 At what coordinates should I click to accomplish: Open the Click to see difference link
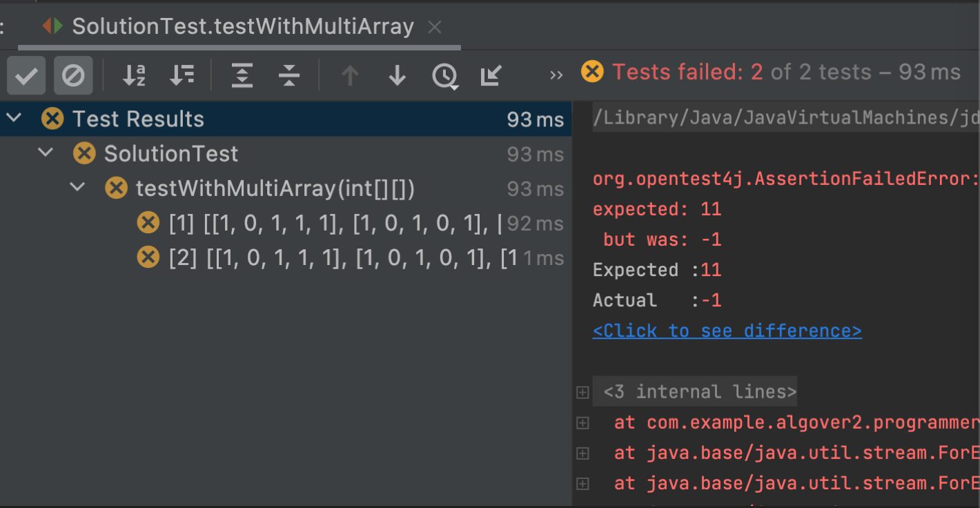[x=727, y=331]
